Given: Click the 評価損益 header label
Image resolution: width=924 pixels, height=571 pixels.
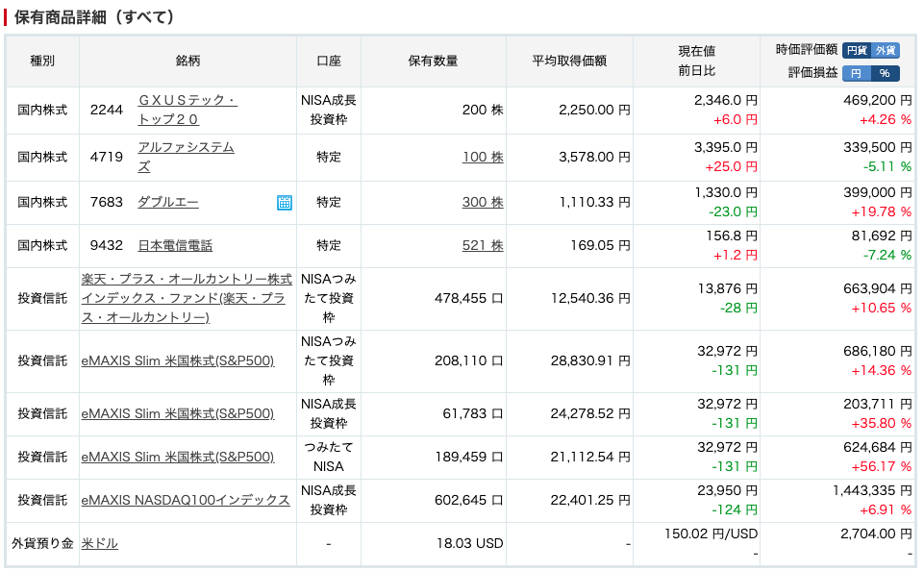Looking at the screenshot, I should [x=813, y=73].
